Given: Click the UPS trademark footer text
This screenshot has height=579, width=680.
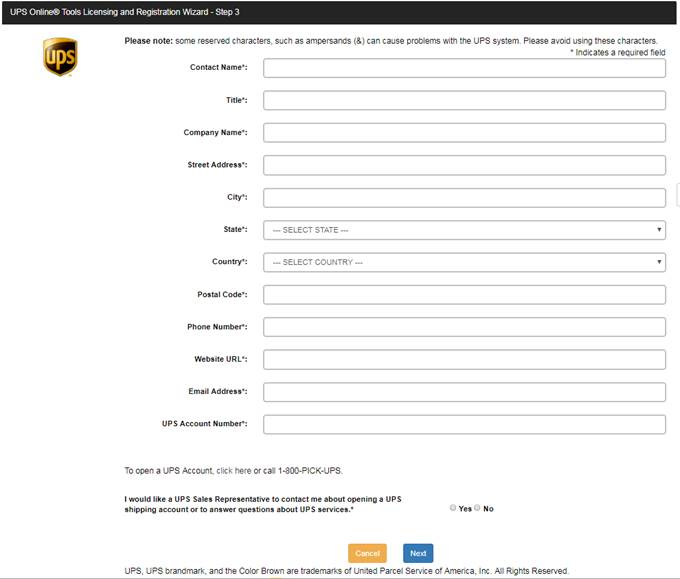Looking at the screenshot, I should coord(346,571).
